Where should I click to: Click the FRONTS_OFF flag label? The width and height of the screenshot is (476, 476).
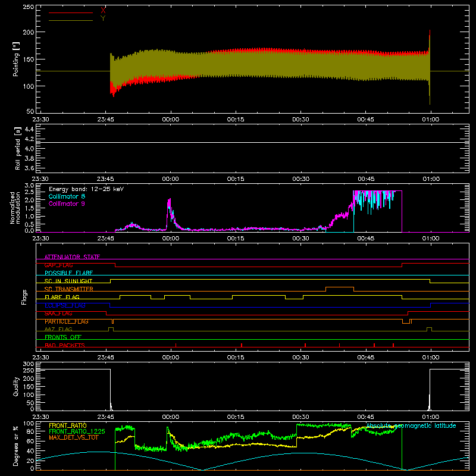pyautogui.click(x=63, y=337)
